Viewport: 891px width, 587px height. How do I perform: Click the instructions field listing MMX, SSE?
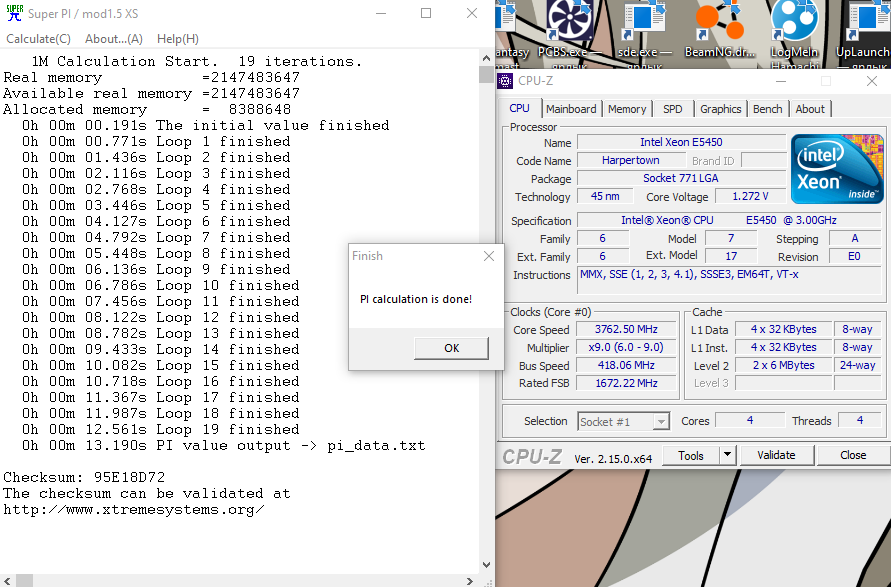pyautogui.click(x=731, y=280)
